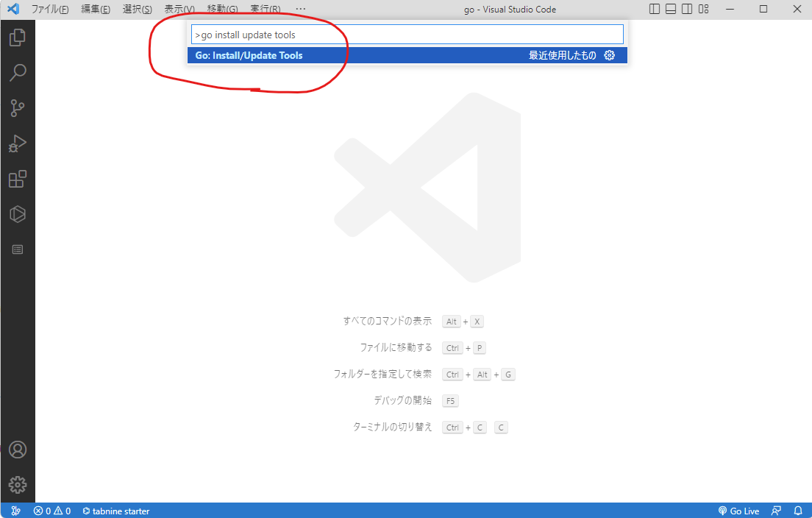The image size is (812, 518).
Task: Open the Source Control view
Action: (x=18, y=107)
